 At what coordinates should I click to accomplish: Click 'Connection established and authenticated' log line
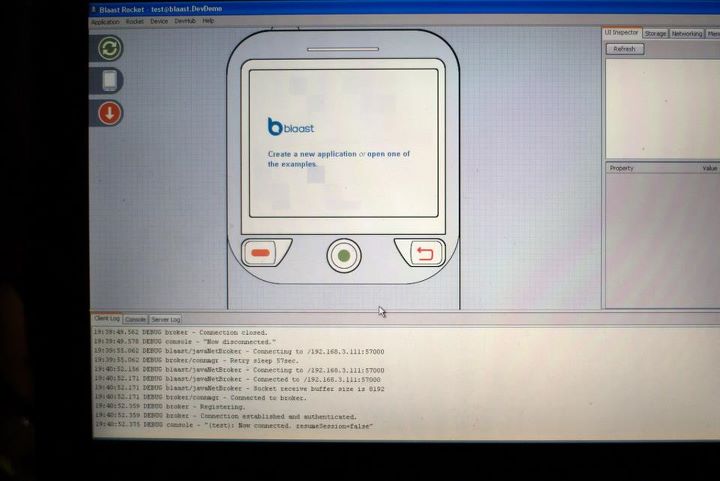coord(225,417)
